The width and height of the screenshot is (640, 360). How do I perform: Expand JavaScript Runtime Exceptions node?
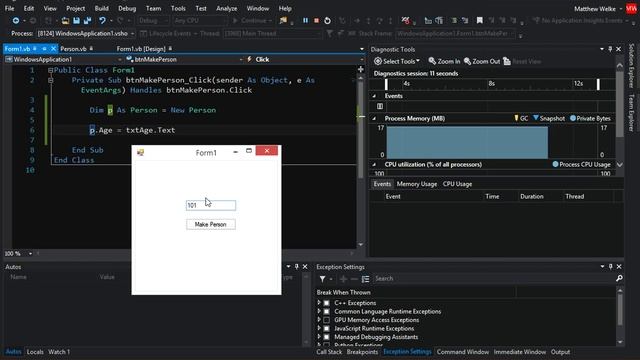point(319,329)
